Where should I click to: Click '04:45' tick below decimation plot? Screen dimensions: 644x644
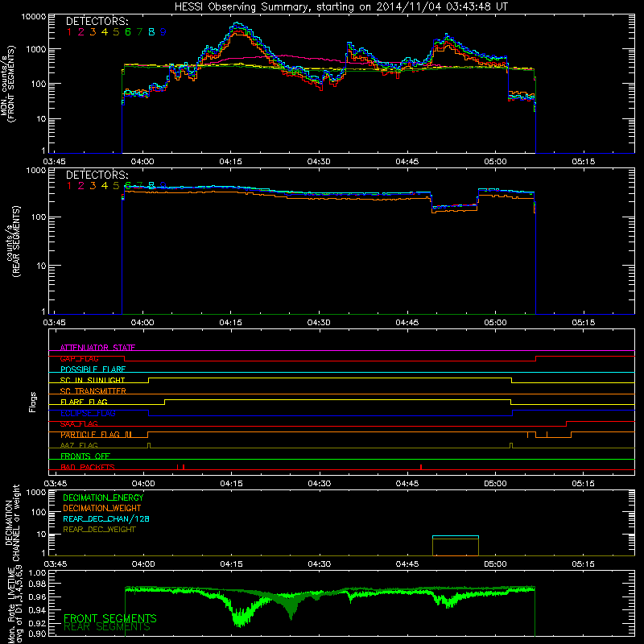click(x=407, y=564)
